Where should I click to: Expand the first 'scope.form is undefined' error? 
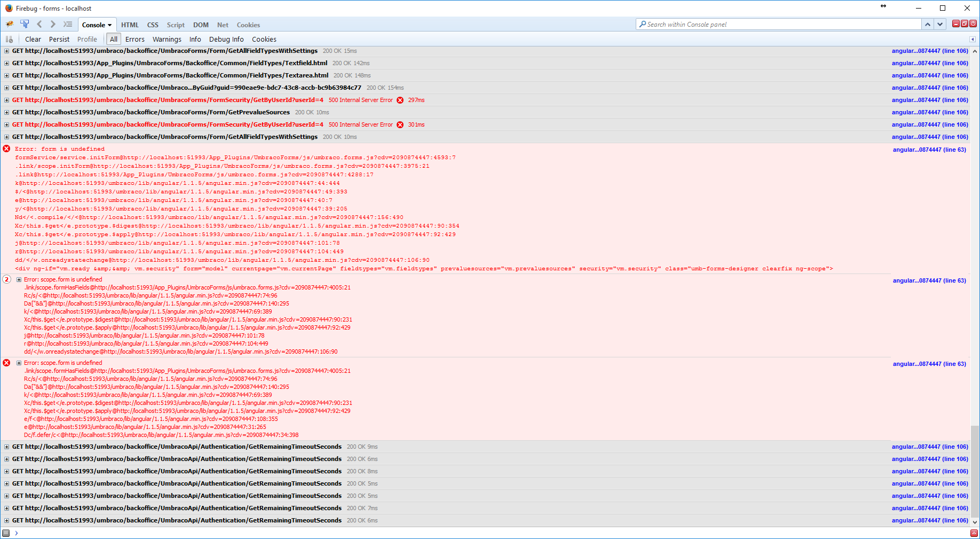click(x=19, y=279)
